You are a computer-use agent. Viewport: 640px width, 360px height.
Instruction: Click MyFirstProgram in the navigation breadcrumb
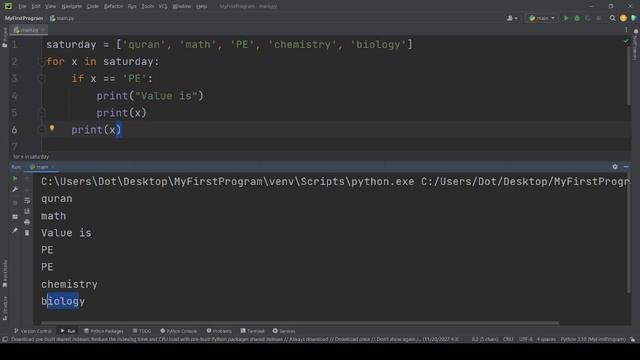24,18
